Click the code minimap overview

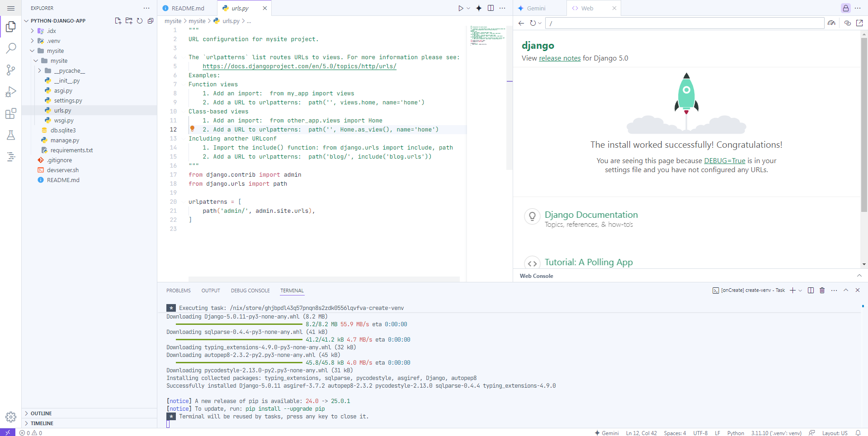point(488,35)
